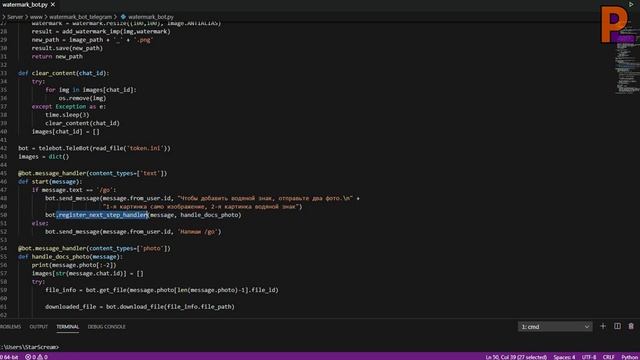
Task: Select the Terminal panel tab
Action: pyautogui.click(x=67, y=327)
